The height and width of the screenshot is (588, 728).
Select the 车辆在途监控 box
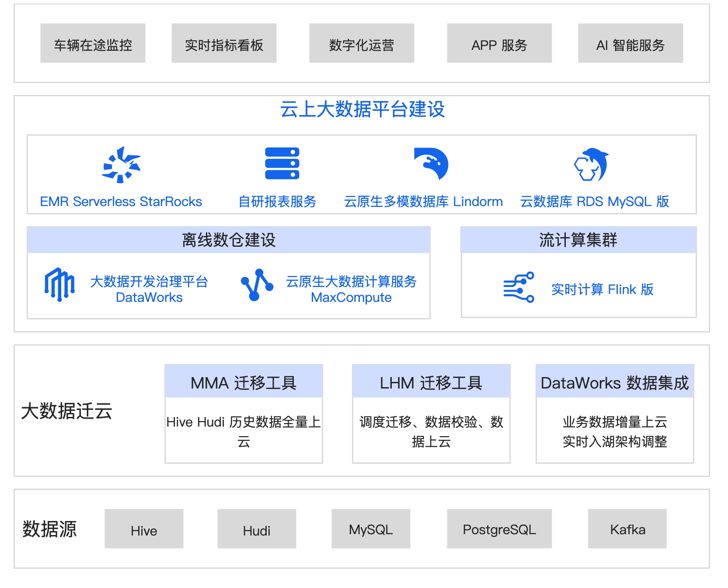tap(93, 43)
